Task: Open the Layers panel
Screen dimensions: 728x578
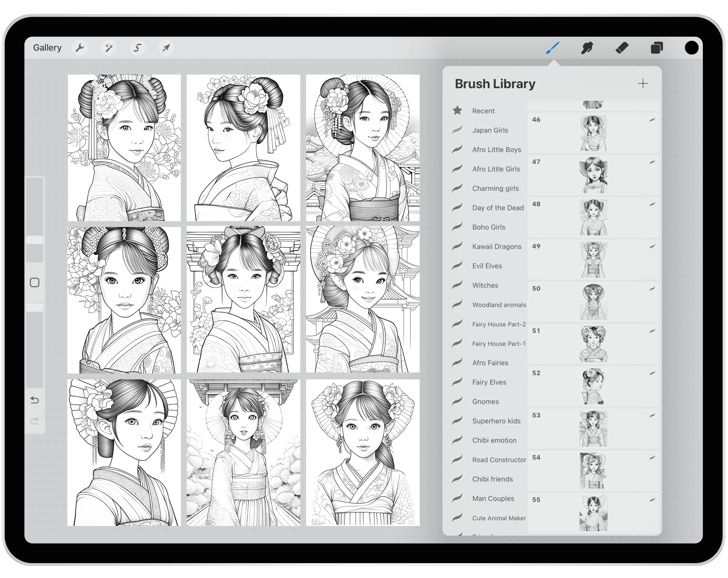Action: [657, 47]
